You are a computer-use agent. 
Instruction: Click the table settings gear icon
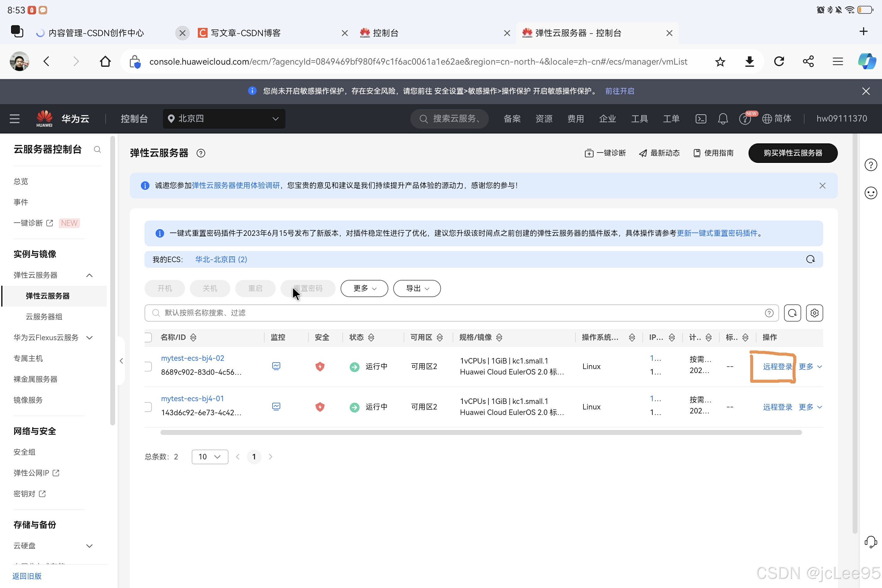point(814,313)
